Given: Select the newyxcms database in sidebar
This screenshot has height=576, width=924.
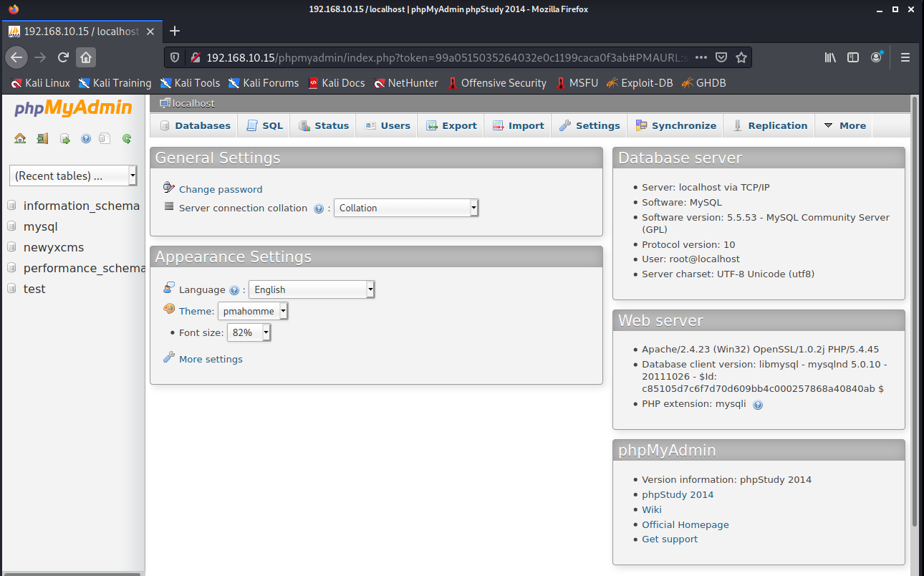Looking at the screenshot, I should (x=54, y=247).
